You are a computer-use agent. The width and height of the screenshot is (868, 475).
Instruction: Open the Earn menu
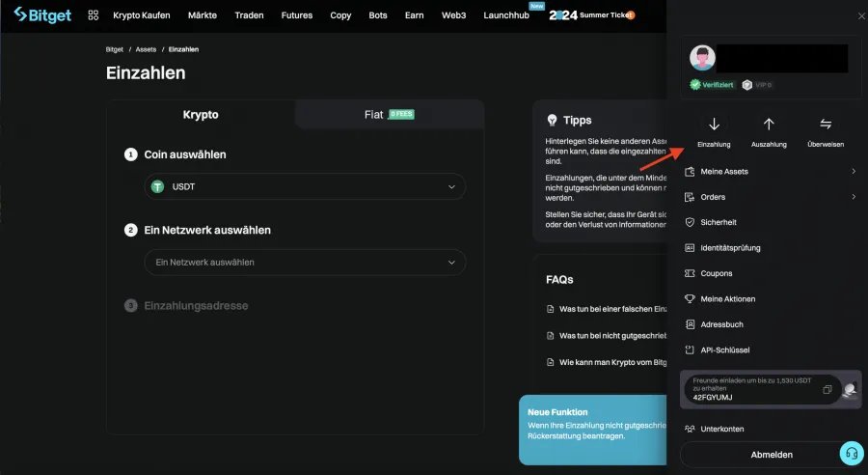click(414, 15)
